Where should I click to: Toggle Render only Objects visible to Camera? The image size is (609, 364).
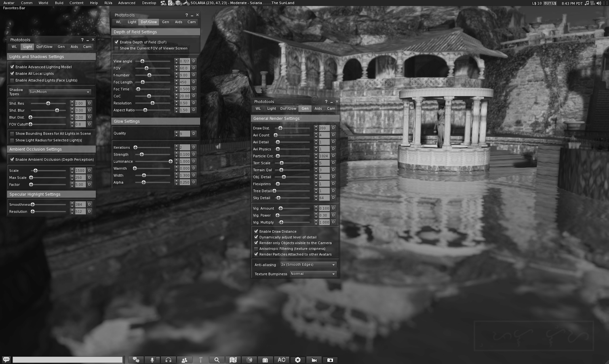tap(256, 243)
